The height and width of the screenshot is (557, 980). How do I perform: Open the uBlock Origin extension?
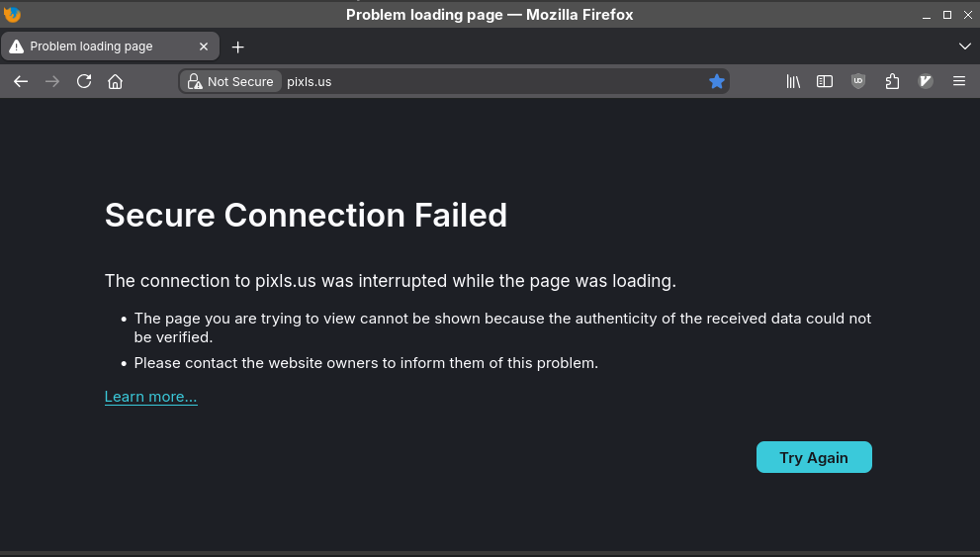point(858,81)
